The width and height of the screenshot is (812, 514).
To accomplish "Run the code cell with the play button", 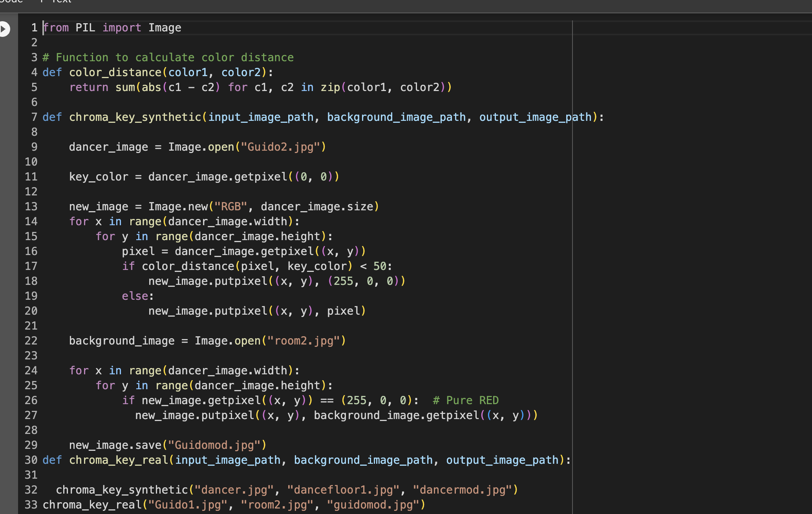I will (x=4, y=29).
